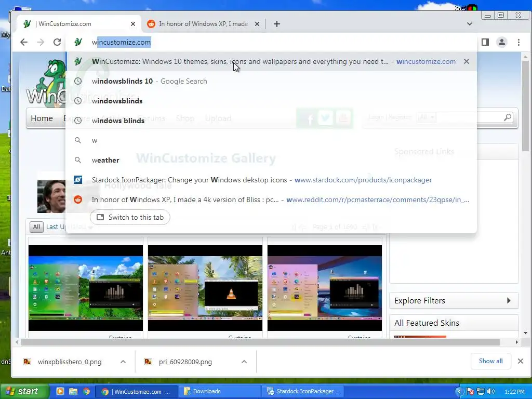The width and height of the screenshot is (532, 399).
Task: Switch to Downloads taskbar window
Action: tap(220, 392)
